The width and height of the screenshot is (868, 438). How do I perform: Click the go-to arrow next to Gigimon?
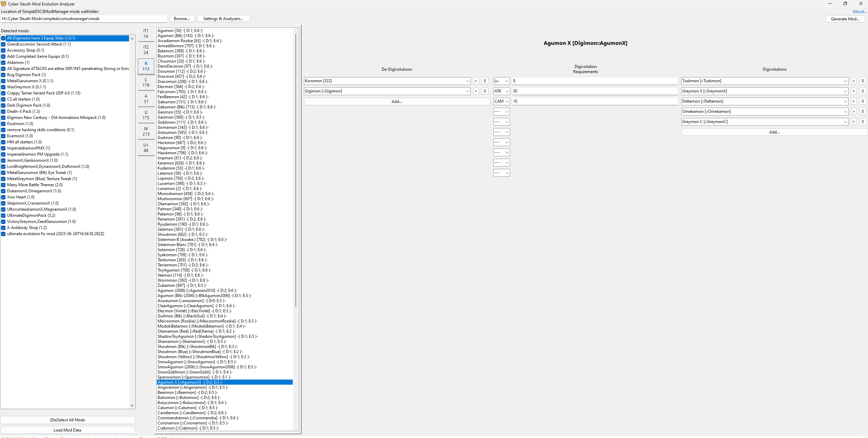[476, 91]
